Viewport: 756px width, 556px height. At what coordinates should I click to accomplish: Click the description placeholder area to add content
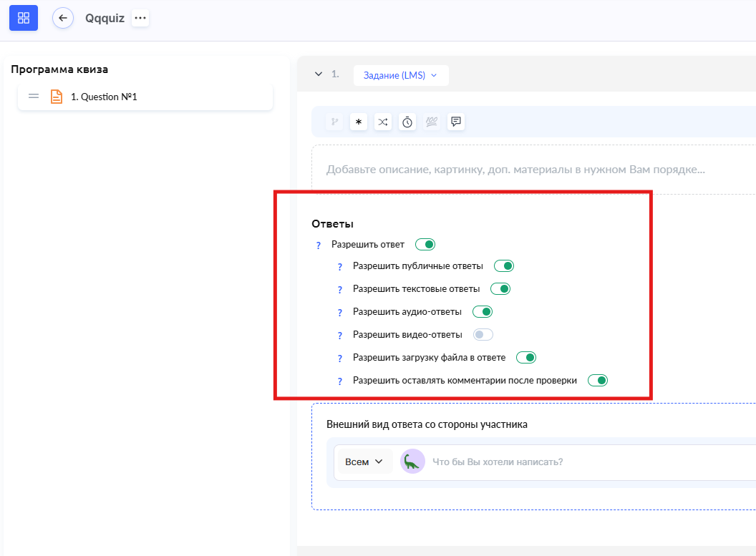(515, 170)
